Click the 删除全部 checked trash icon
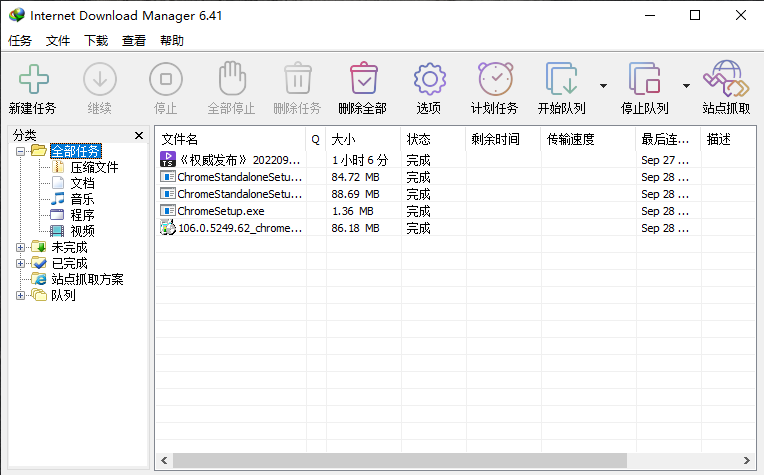 363,78
